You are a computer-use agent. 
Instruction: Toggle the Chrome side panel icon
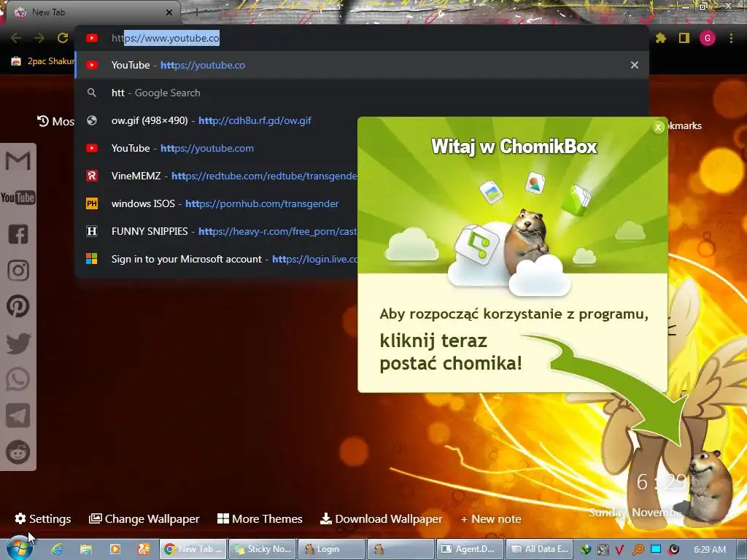click(x=684, y=38)
